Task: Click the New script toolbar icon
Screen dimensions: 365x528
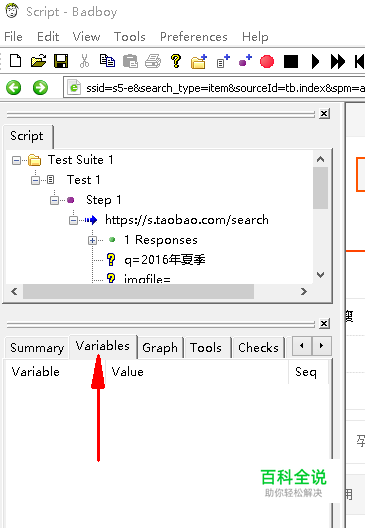Action: [15, 61]
